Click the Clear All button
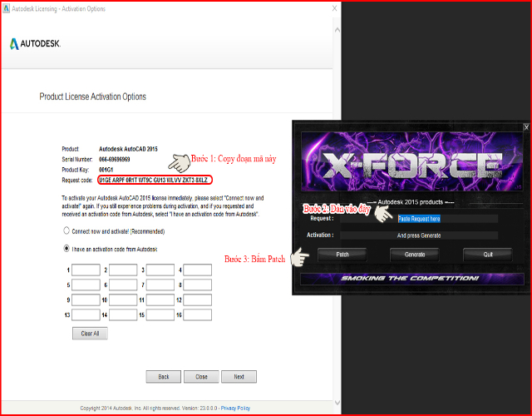The height and width of the screenshot is (416, 532). point(90,334)
